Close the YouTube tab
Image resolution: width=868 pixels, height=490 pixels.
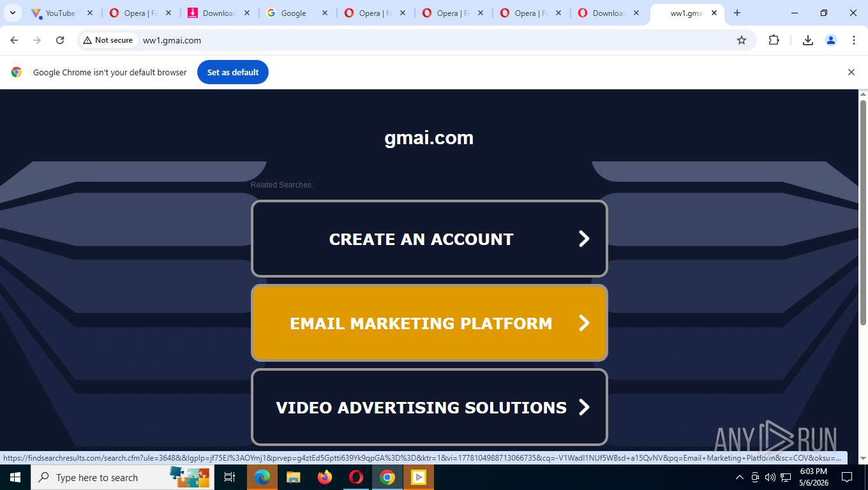[90, 13]
